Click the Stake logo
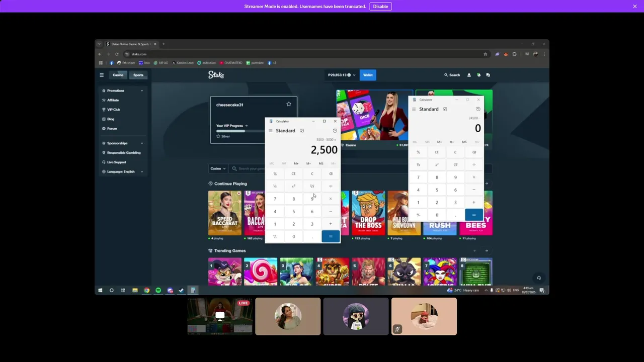 (216, 75)
